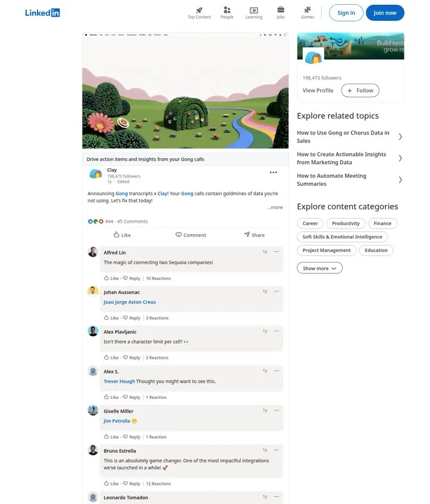The image size is (430, 504).
Task: Expand the Show more categories button
Action: click(320, 268)
